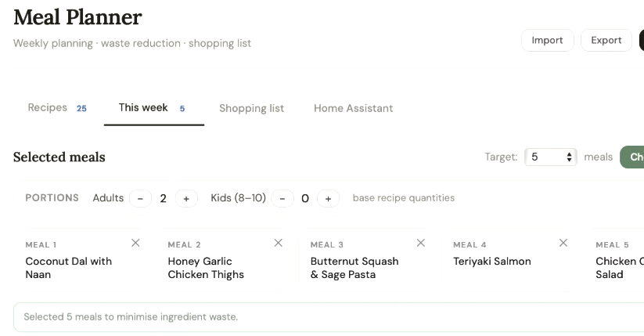644x336 pixels.
Task: Open the Home Assistant tab
Action: pos(354,109)
